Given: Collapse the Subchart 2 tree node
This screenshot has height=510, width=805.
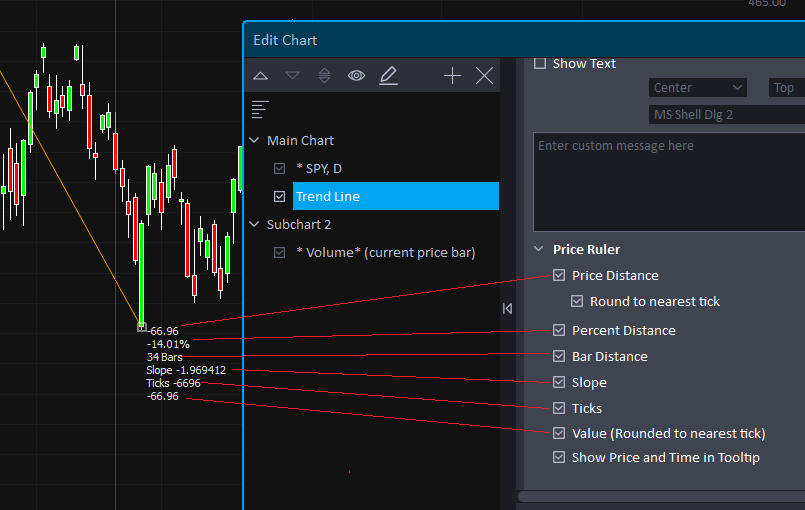Looking at the screenshot, I should [x=254, y=224].
